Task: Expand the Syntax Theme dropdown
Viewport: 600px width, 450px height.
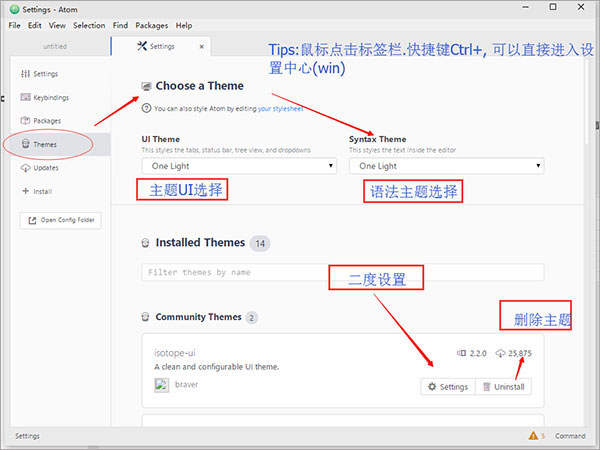Action: [x=445, y=166]
